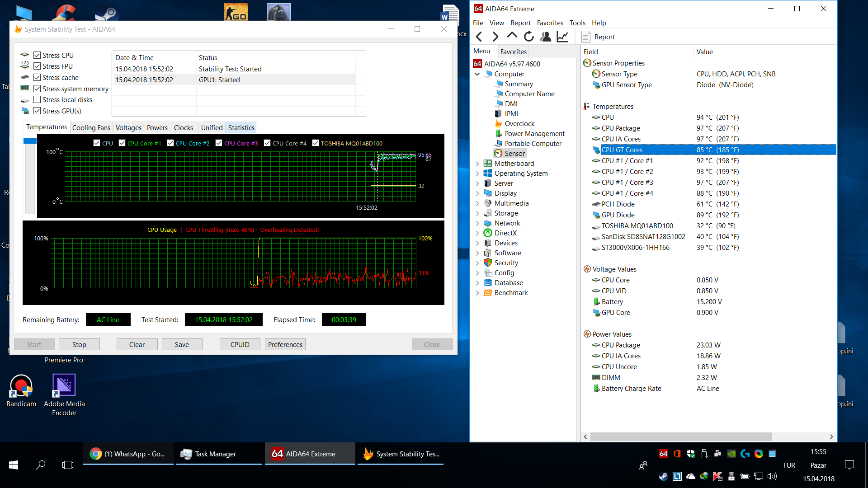Uncheck CPU Core #3 graph legend checkbox
This screenshot has height=488, width=868.
click(219, 143)
